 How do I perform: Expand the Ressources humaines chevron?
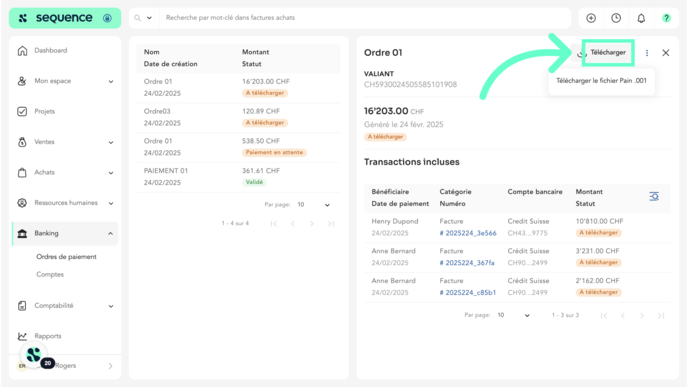coord(111,203)
